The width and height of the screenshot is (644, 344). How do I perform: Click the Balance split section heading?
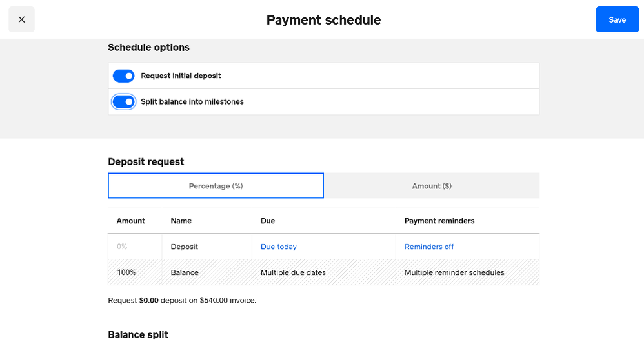point(138,335)
